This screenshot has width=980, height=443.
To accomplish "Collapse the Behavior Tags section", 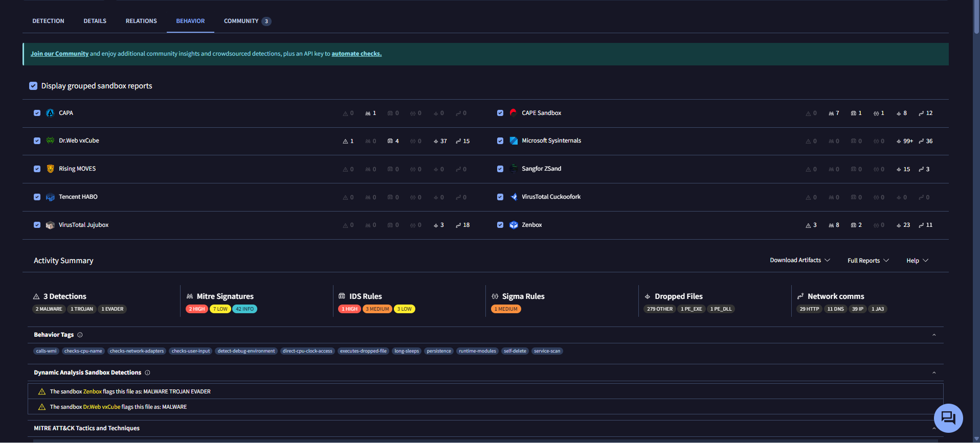I will [934, 335].
